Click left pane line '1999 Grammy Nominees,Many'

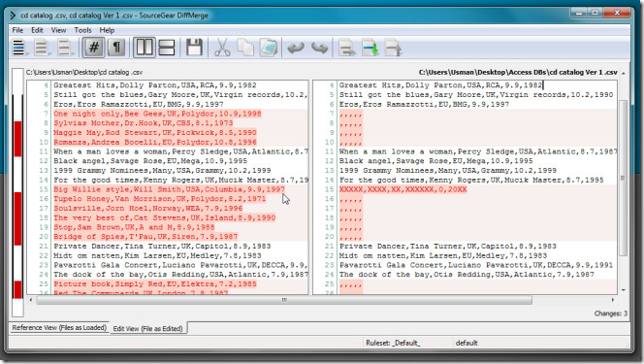tap(162, 170)
